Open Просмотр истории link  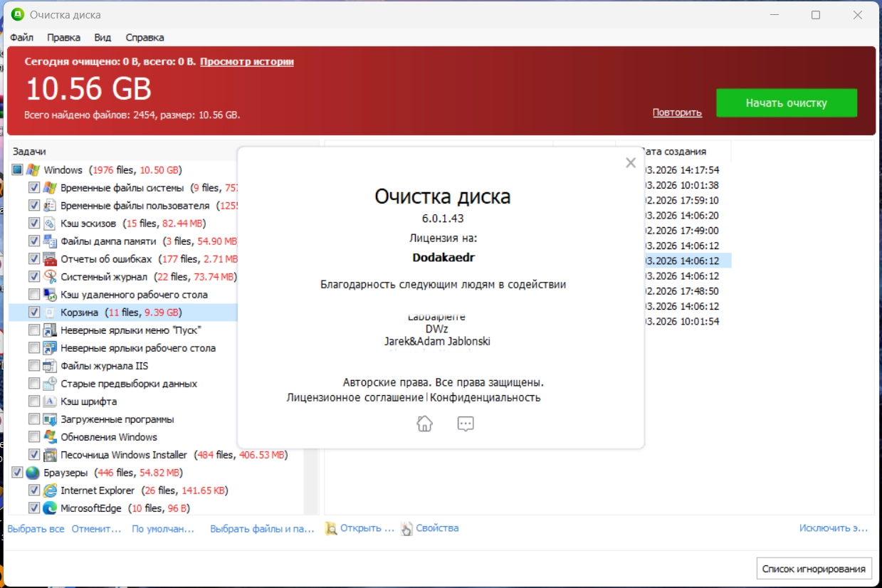click(x=247, y=62)
